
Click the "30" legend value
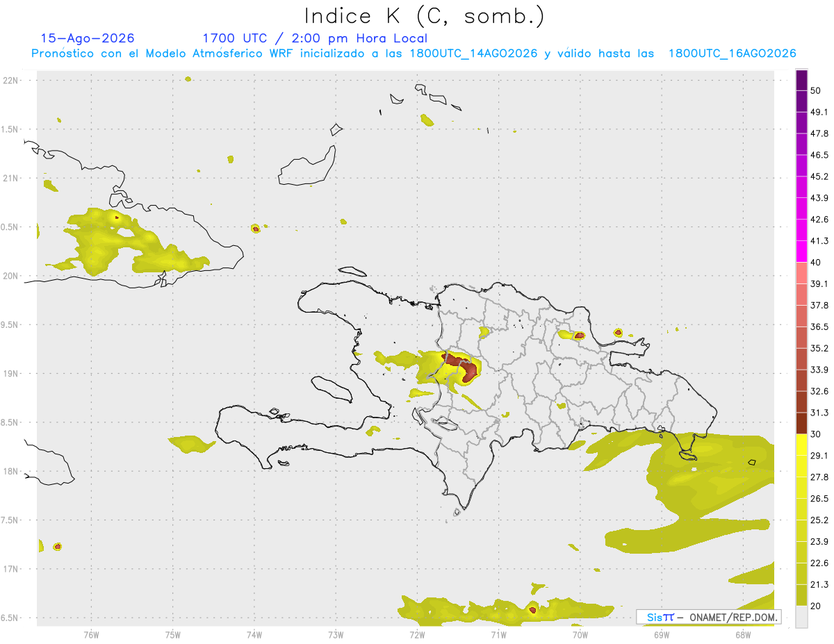tap(816, 434)
